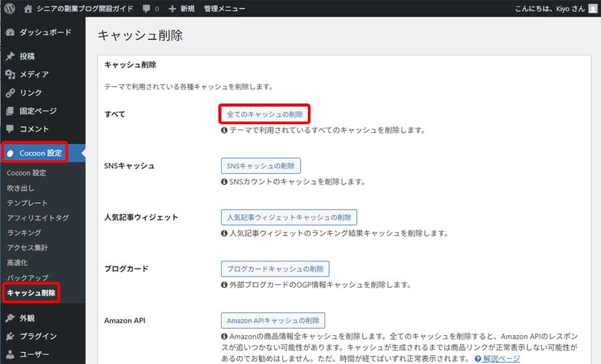The image size is (601, 364).
Task: Click the ブログカード row label
Action: (x=126, y=269)
